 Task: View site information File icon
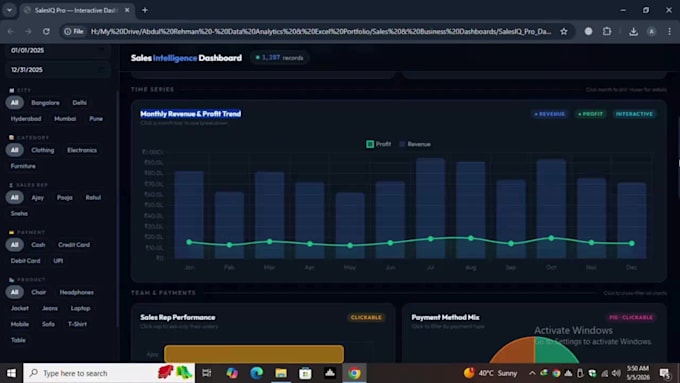pyautogui.click(x=74, y=31)
